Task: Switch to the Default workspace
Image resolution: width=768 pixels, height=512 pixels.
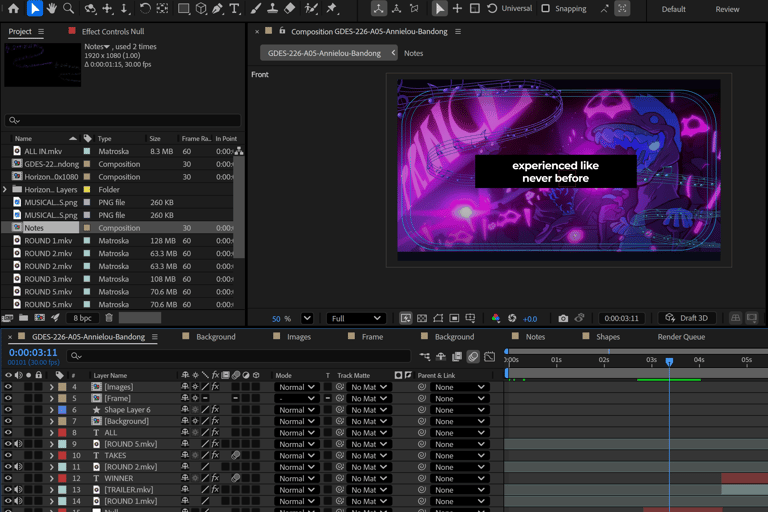Action: [673, 9]
